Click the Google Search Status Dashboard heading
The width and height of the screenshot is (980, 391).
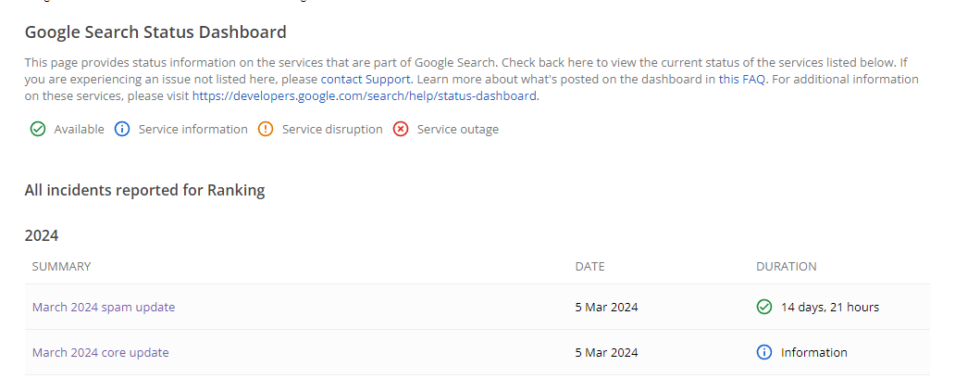coord(155,32)
